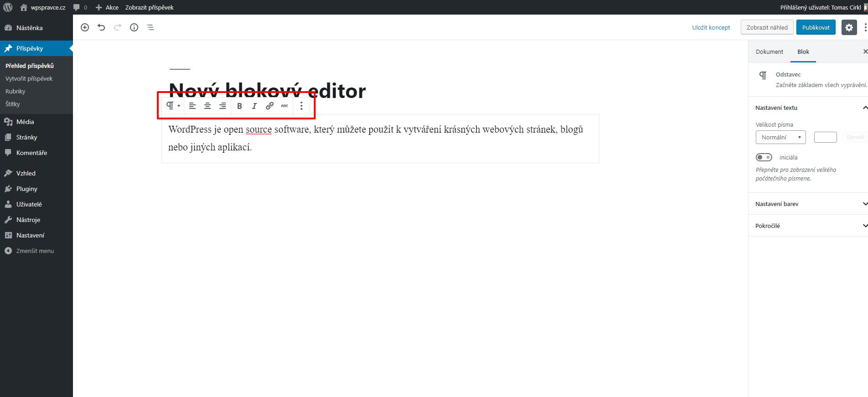Close the settings sidebar
Image resolution: width=868 pixels, height=397 pixels.
click(x=865, y=52)
